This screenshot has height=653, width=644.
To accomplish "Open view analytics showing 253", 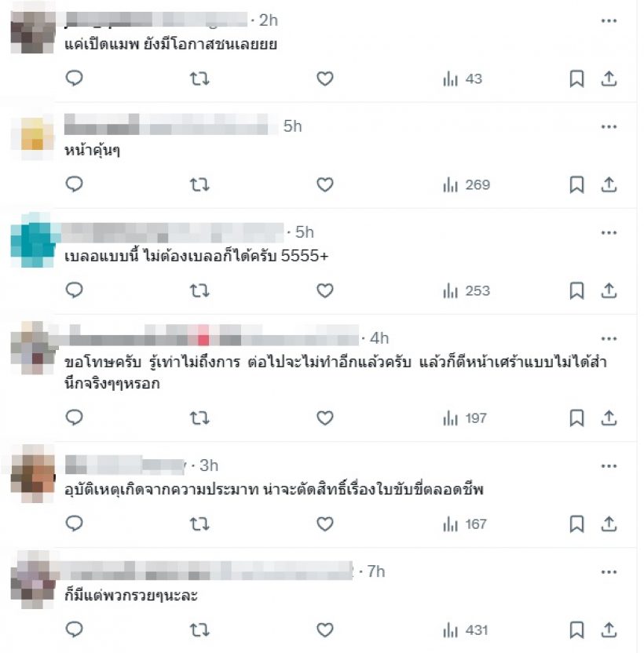I will (x=467, y=290).
